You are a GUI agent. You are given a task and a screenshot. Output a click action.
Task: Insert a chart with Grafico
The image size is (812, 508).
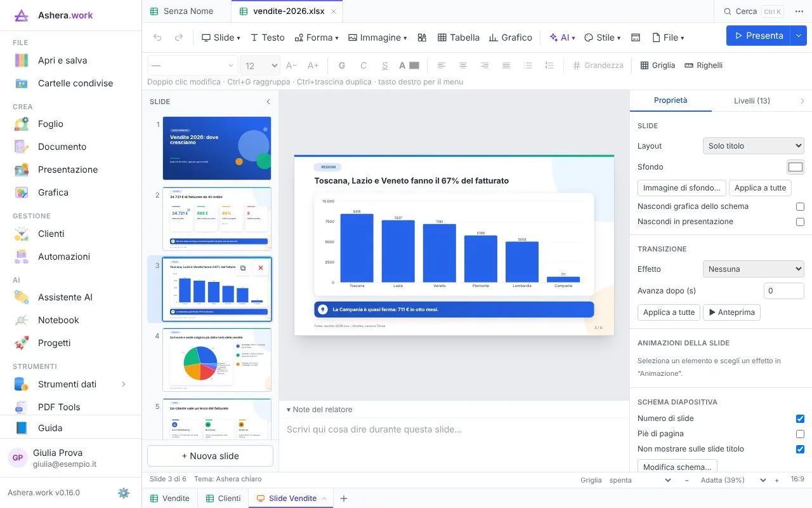point(511,37)
